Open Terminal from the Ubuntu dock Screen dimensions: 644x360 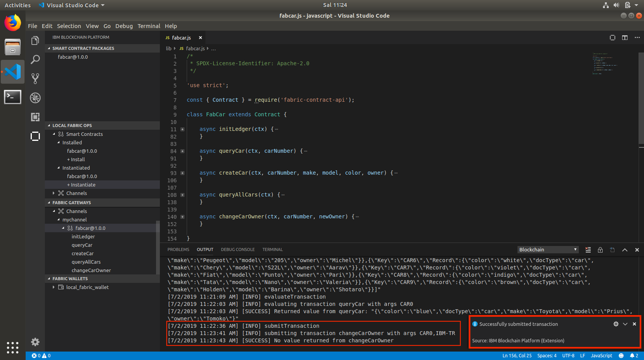13,97
